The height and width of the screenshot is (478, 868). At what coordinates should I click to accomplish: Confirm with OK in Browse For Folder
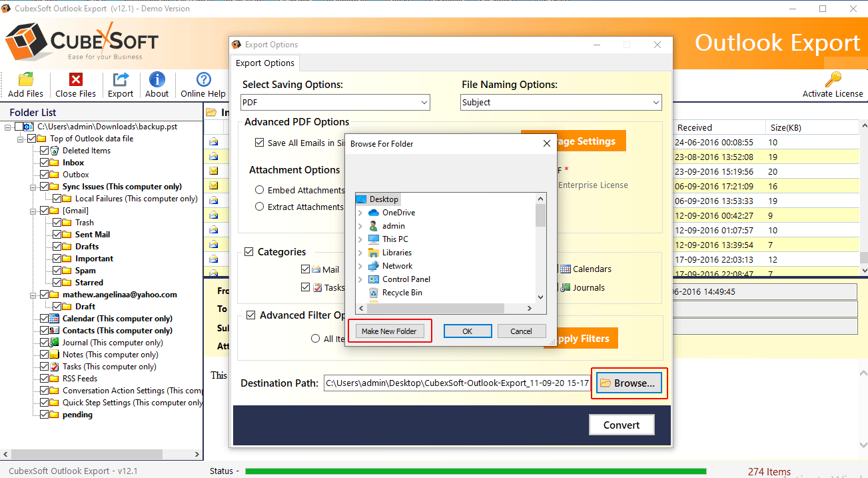(x=468, y=331)
